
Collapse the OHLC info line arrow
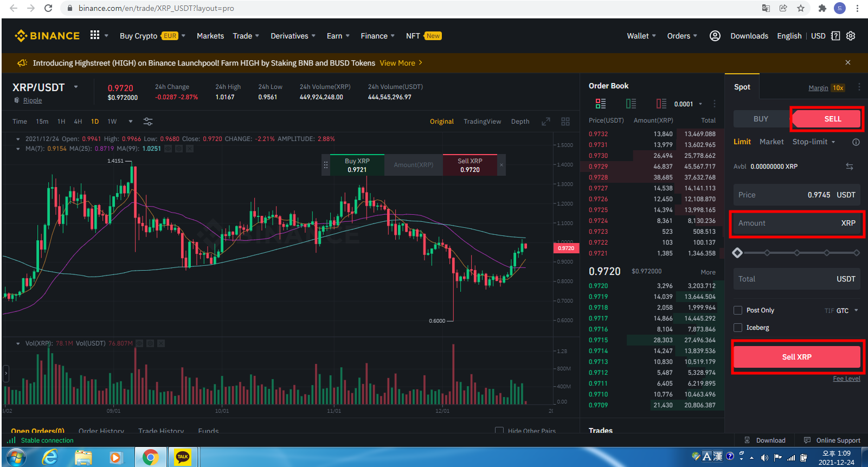click(x=18, y=139)
